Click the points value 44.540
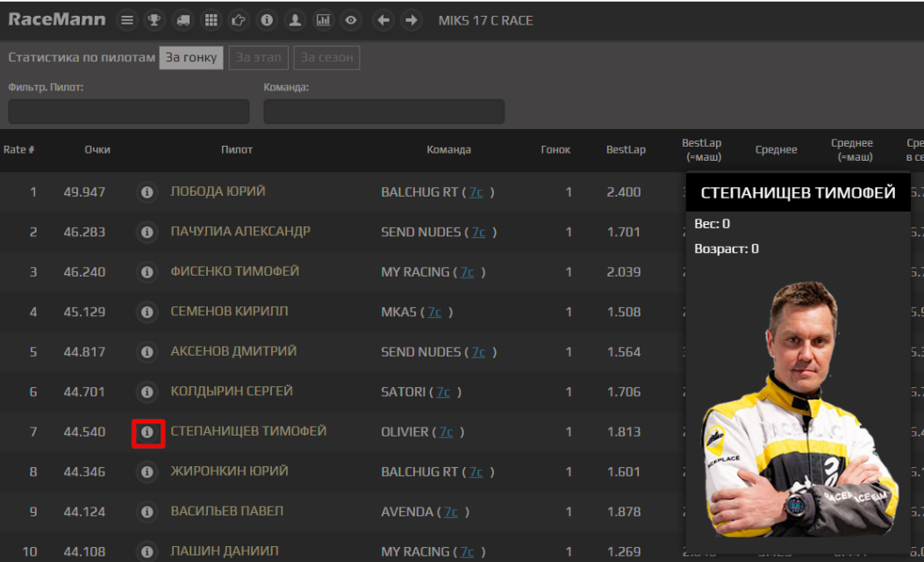Screen dimensions: 924x562 pyautogui.click(x=84, y=432)
